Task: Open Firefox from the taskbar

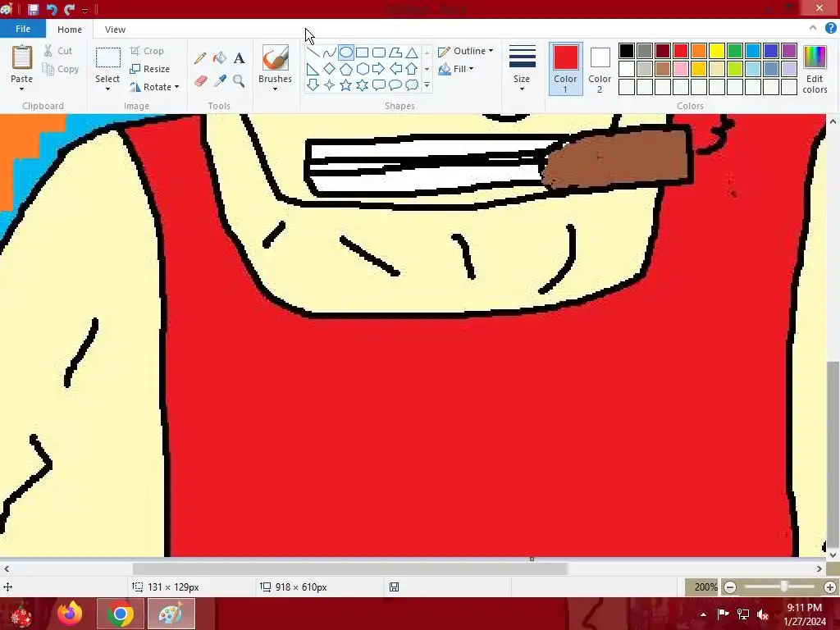Action: click(71, 614)
